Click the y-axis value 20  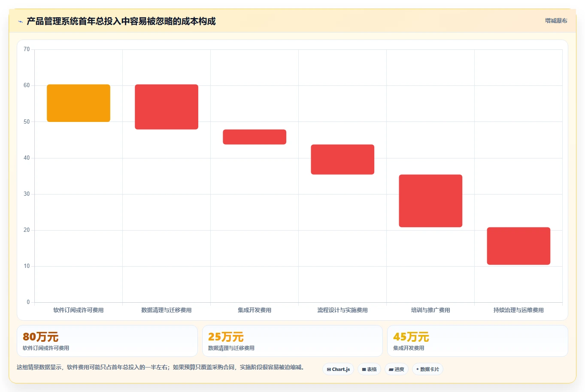27,230
